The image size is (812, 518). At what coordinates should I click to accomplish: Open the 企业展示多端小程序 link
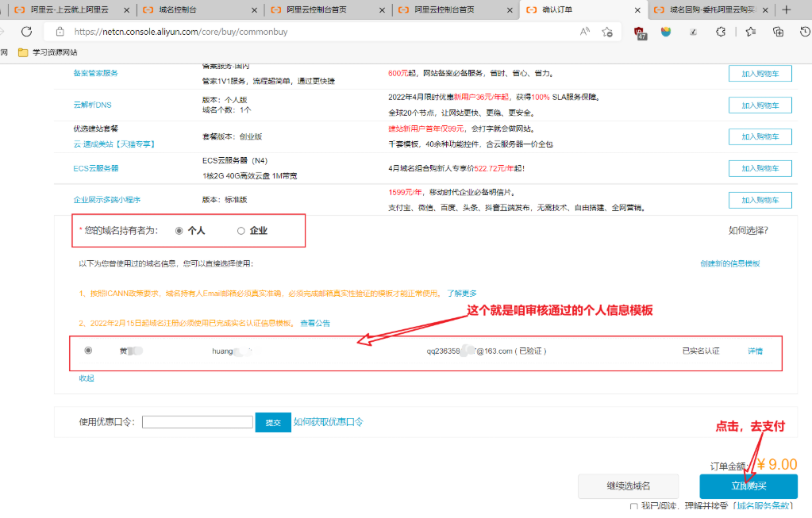[x=106, y=200]
